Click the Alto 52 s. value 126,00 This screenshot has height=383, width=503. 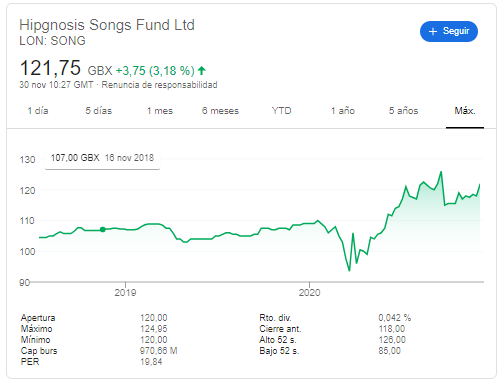pos(392,340)
